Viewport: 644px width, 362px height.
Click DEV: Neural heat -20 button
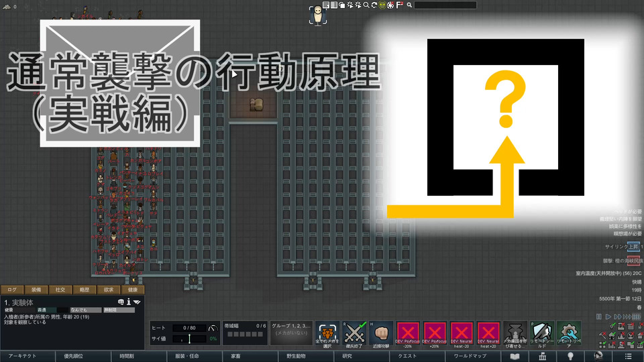point(462,334)
